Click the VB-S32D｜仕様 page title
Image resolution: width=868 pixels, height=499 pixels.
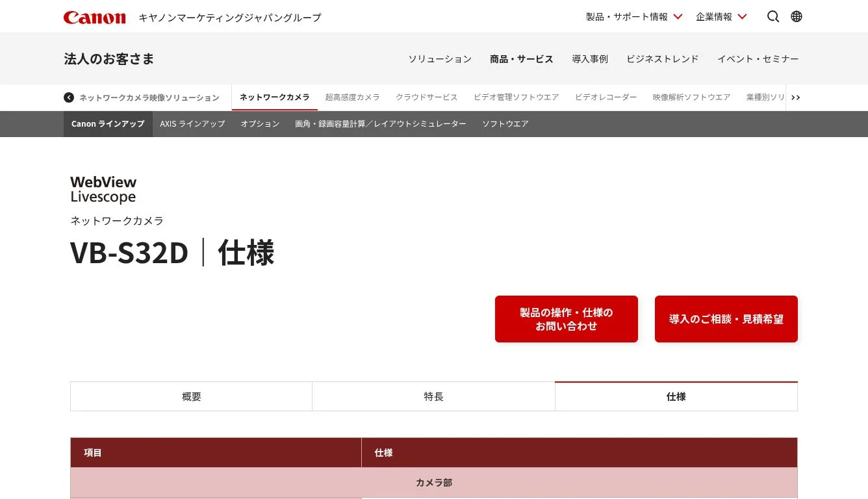point(172,253)
